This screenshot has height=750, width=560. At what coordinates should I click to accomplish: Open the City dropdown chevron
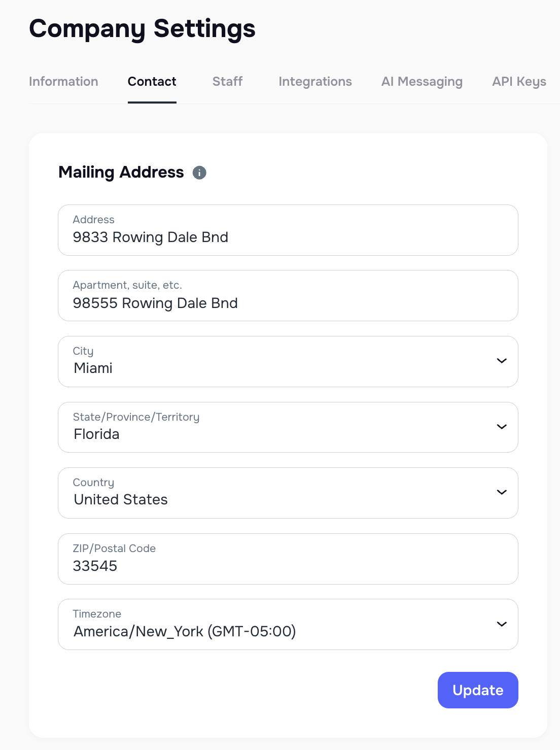pos(501,361)
